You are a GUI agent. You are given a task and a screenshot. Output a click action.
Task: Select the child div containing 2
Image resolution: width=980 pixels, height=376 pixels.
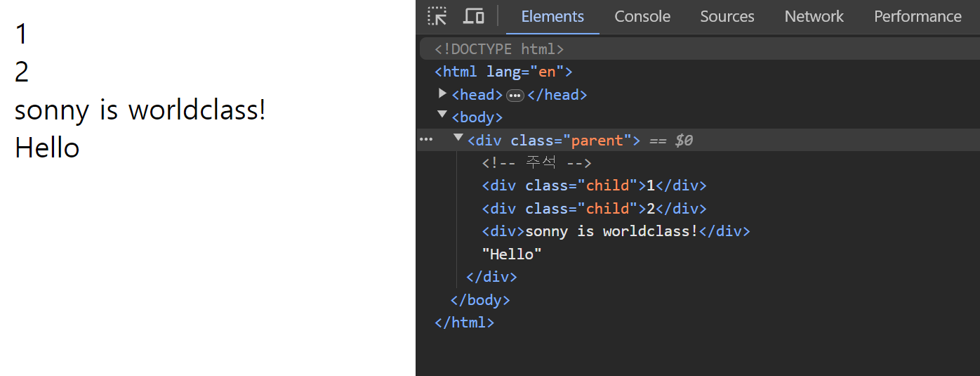(x=594, y=209)
